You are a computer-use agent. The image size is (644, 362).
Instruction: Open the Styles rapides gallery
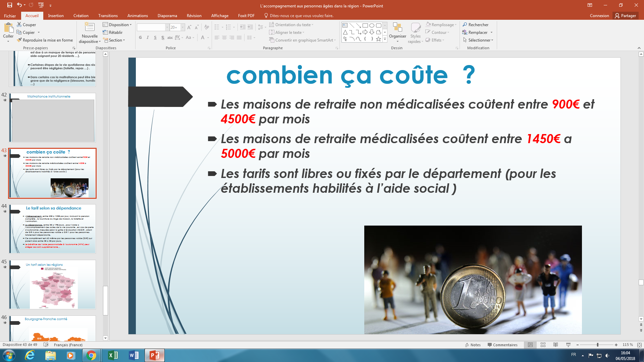[416, 33]
